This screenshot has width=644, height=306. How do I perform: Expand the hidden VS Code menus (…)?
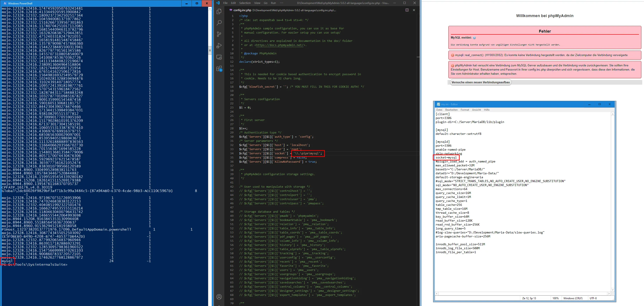click(x=282, y=3)
